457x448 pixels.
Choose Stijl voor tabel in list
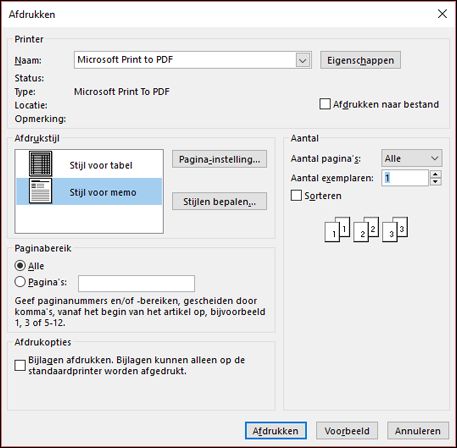[89, 164]
